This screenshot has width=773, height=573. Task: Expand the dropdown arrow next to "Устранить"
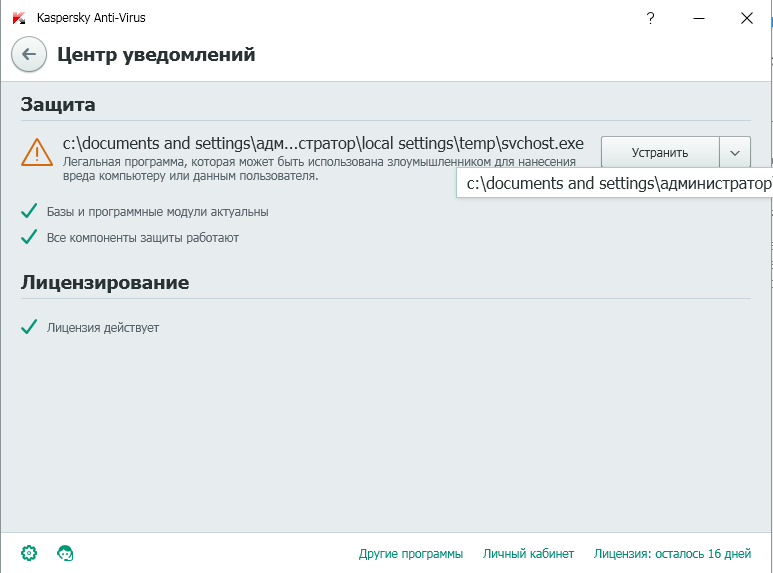(x=734, y=153)
